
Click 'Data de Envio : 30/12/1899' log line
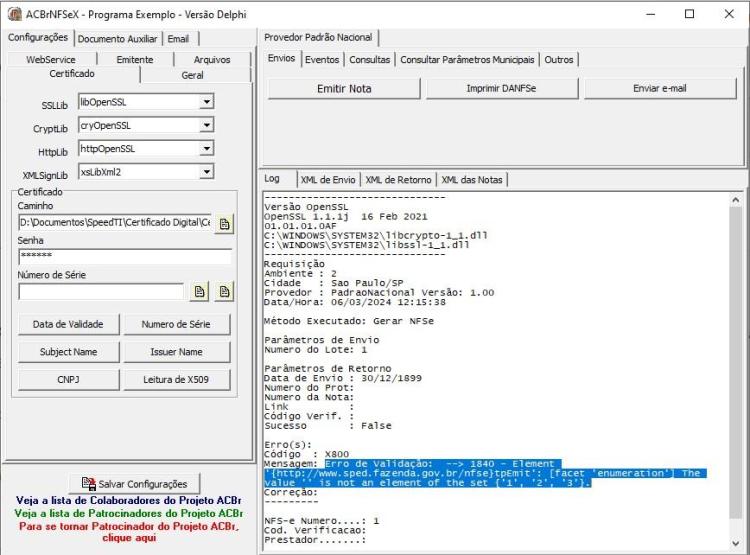343,378
